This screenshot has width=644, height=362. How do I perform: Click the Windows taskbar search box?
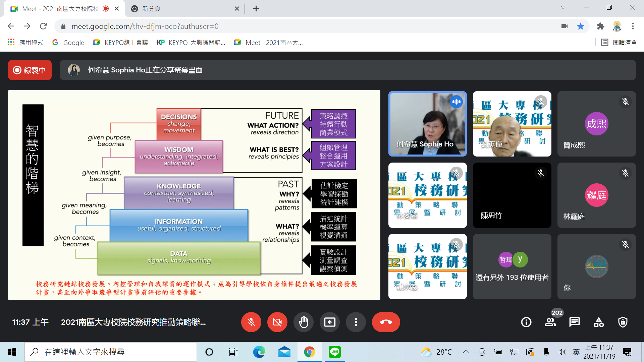111,352
